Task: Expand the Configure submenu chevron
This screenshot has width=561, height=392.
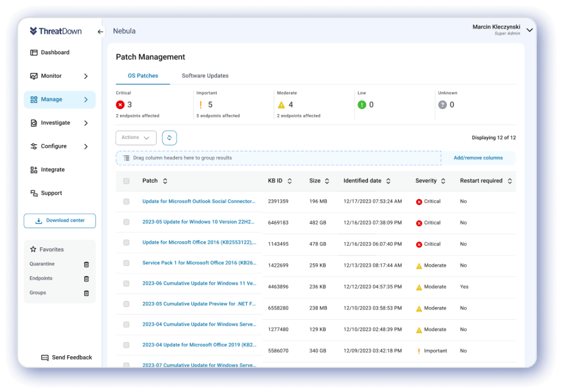Action: click(86, 146)
